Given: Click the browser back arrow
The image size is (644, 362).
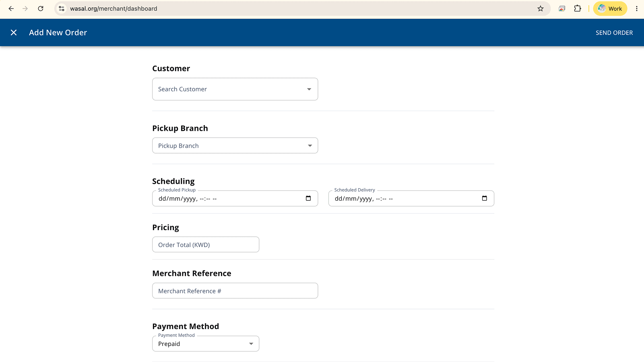Looking at the screenshot, I should tap(11, 8).
